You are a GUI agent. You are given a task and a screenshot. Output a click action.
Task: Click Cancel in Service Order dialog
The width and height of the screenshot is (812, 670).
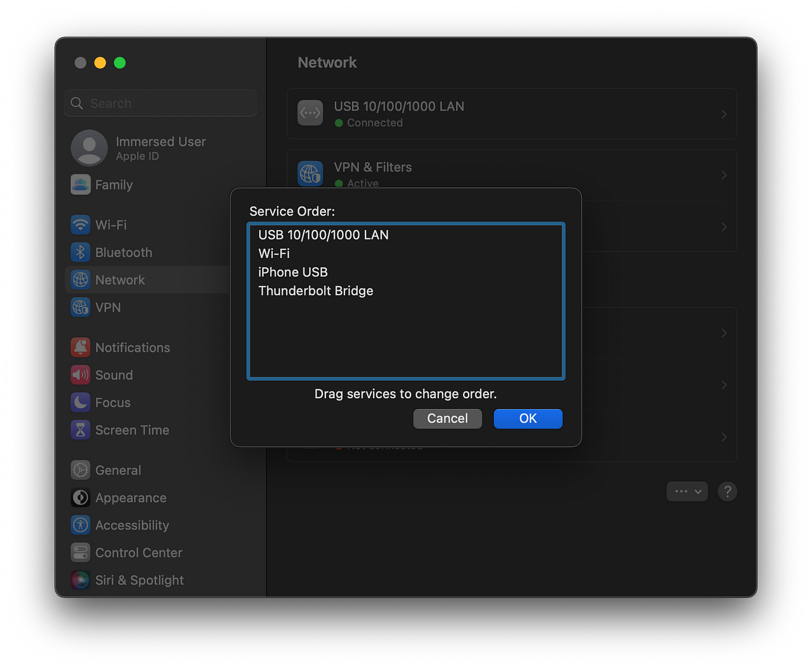coord(447,418)
